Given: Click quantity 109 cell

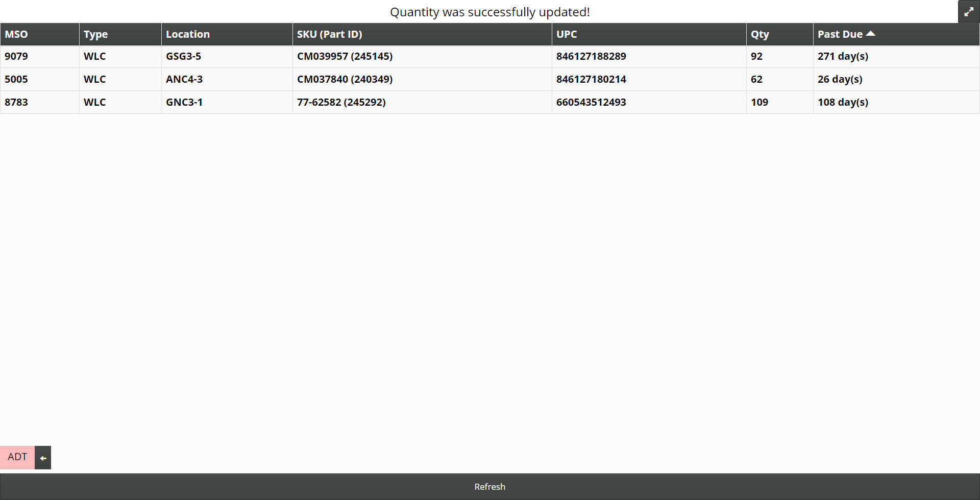Looking at the screenshot, I should coord(780,102).
